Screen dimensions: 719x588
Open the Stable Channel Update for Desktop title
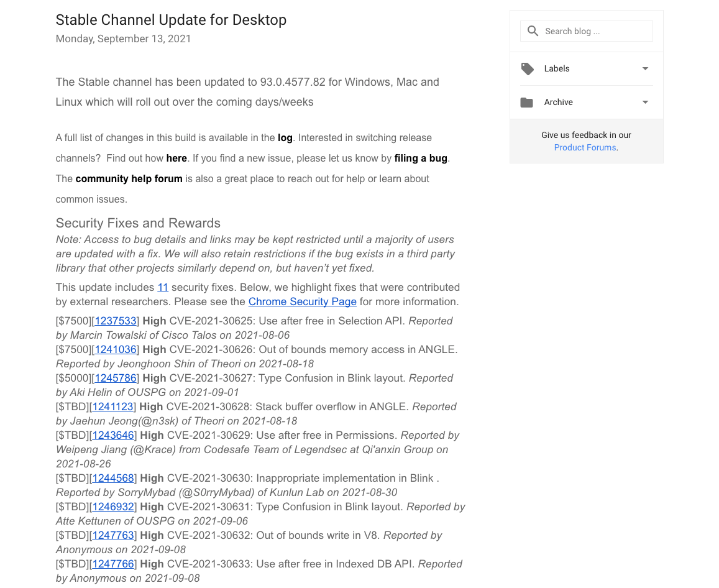pos(171,20)
